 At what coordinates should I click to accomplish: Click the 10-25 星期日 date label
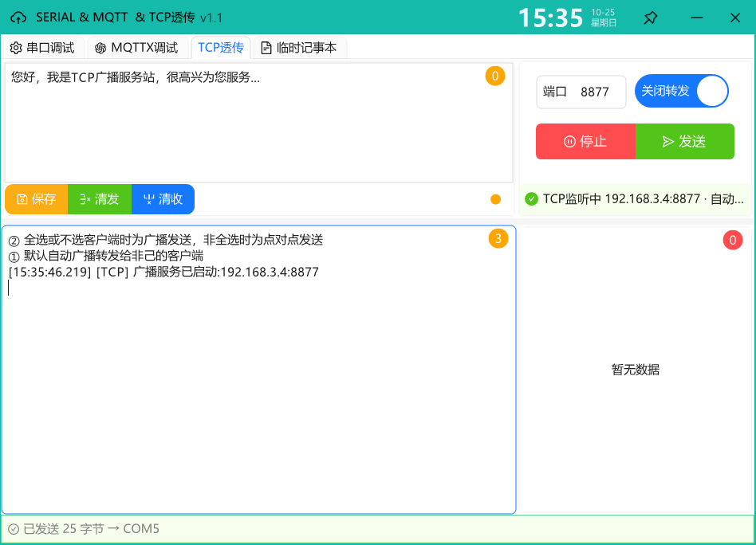(x=603, y=18)
